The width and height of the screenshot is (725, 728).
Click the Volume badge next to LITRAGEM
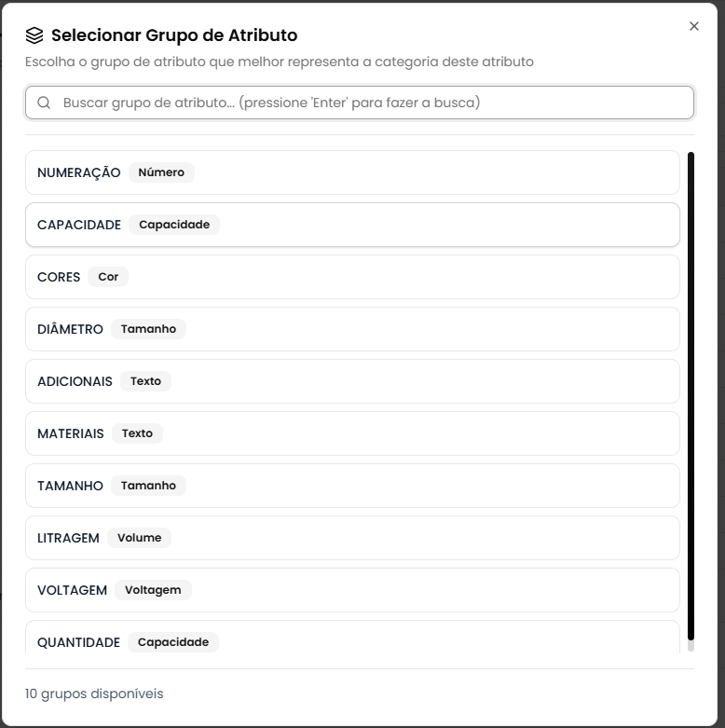pyautogui.click(x=139, y=538)
